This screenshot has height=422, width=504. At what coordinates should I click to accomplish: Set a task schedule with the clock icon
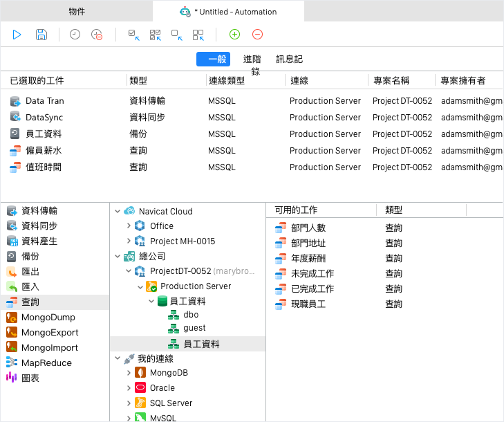click(75, 35)
